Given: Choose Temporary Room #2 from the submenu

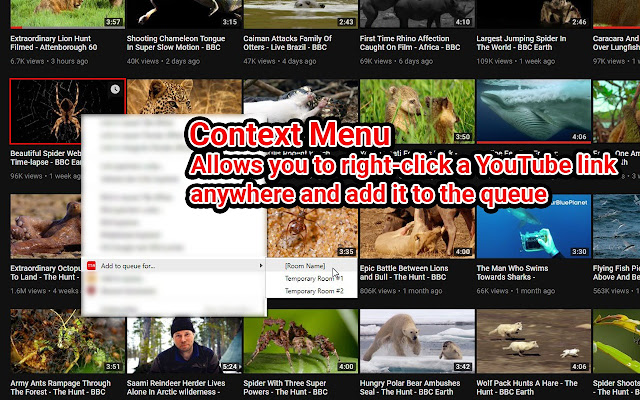Looking at the screenshot, I should pos(314,291).
